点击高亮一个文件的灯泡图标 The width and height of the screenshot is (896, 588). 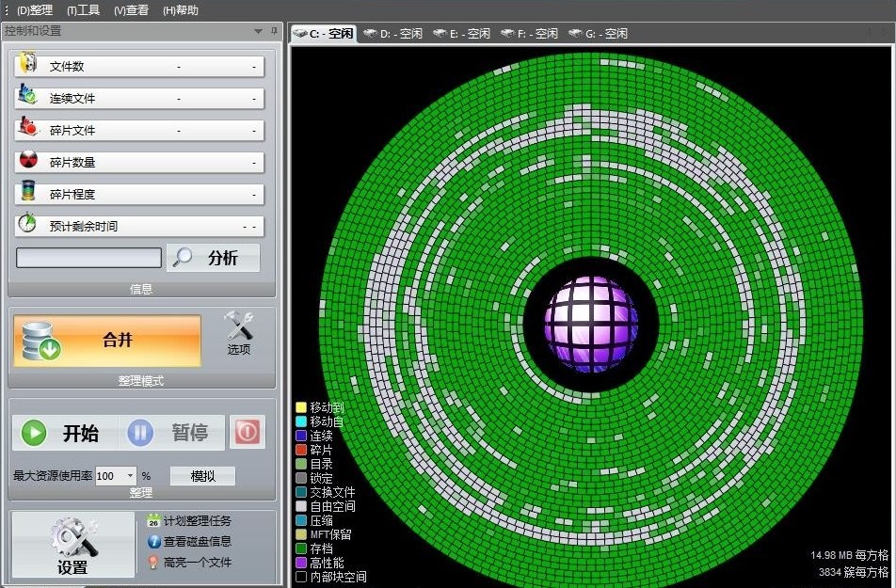click(152, 561)
